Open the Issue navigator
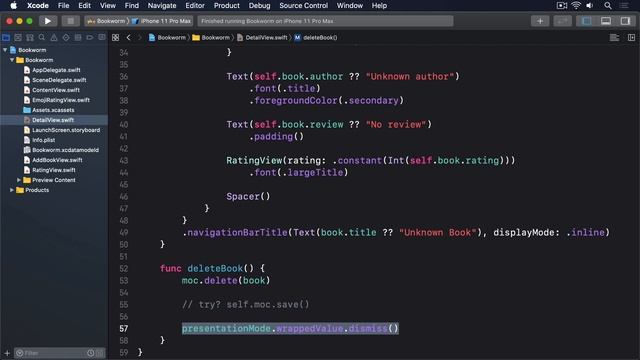Screen dimensions: 640x360 pos(54,38)
